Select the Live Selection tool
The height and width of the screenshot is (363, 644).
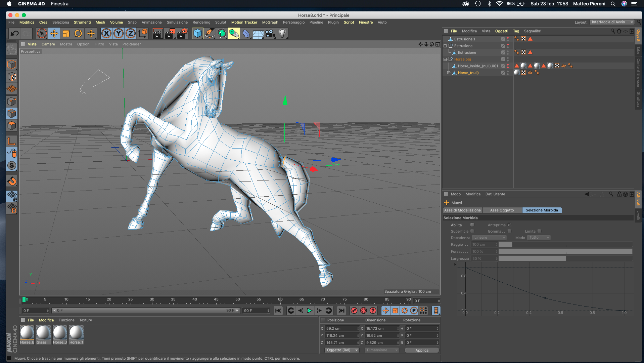(42, 33)
